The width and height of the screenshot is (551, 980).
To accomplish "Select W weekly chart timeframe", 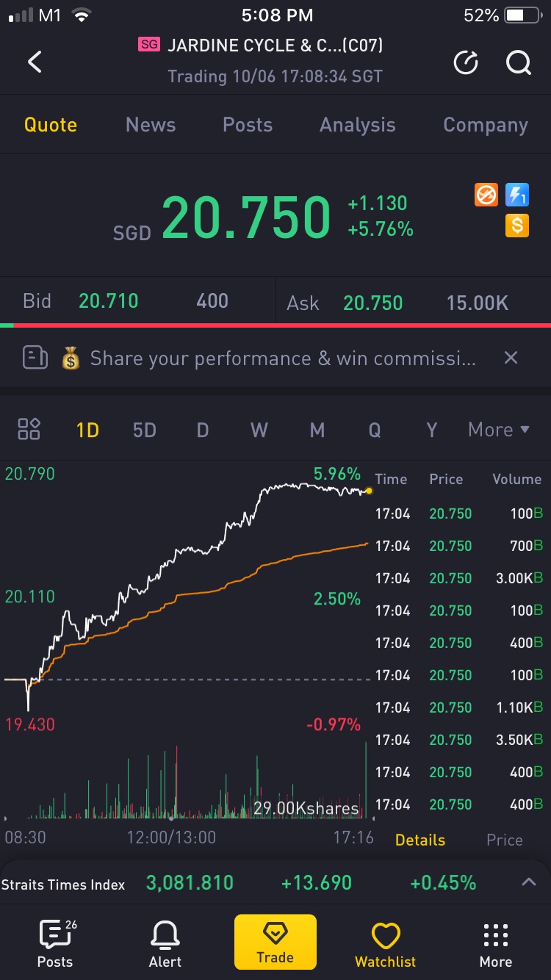I will 259,430.
